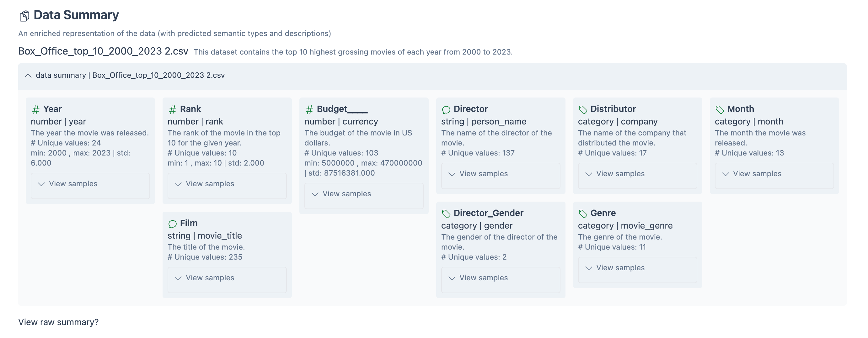Click the tag icon beside Director_Gender
The image size is (868, 338).
tap(446, 214)
